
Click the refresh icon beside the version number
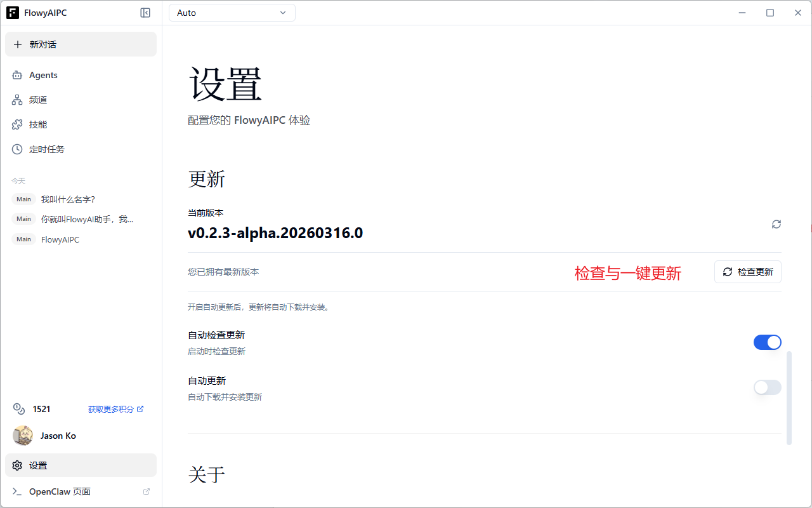776,224
